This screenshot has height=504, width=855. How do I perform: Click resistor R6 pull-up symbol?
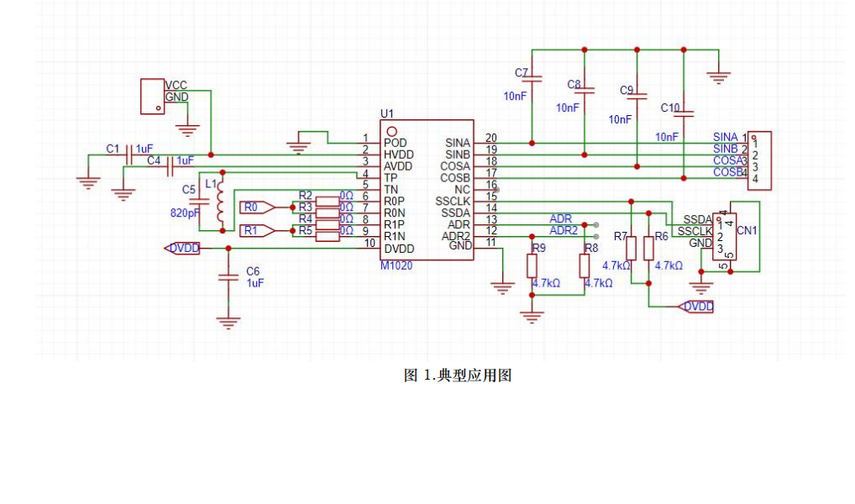(648, 249)
